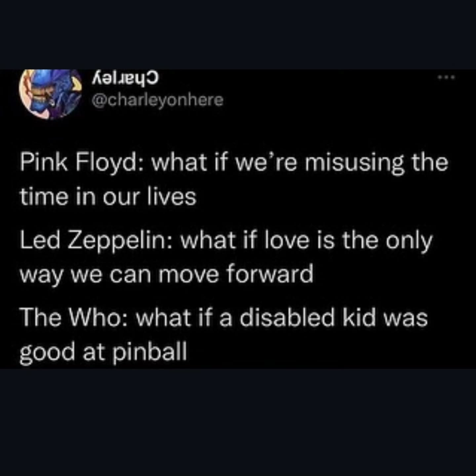
Task: Select the phrase "time in our lives"
Action: (108, 197)
